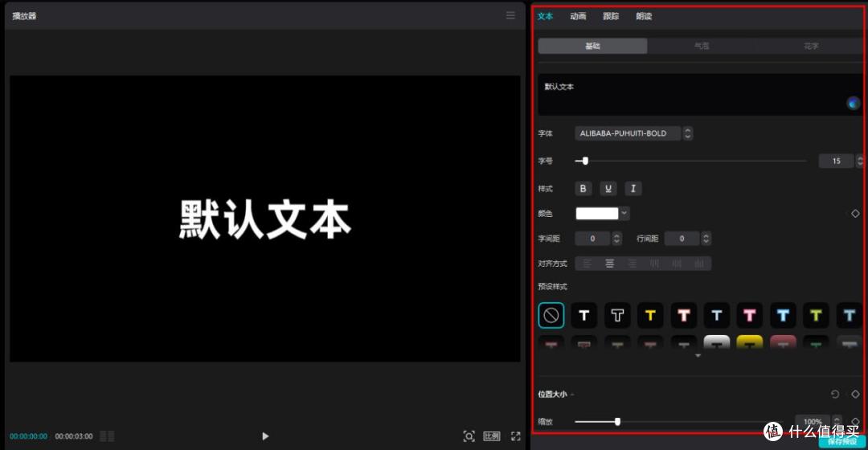This screenshot has height=450, width=868.
Task: Click the white text color swatch
Action: [596, 214]
